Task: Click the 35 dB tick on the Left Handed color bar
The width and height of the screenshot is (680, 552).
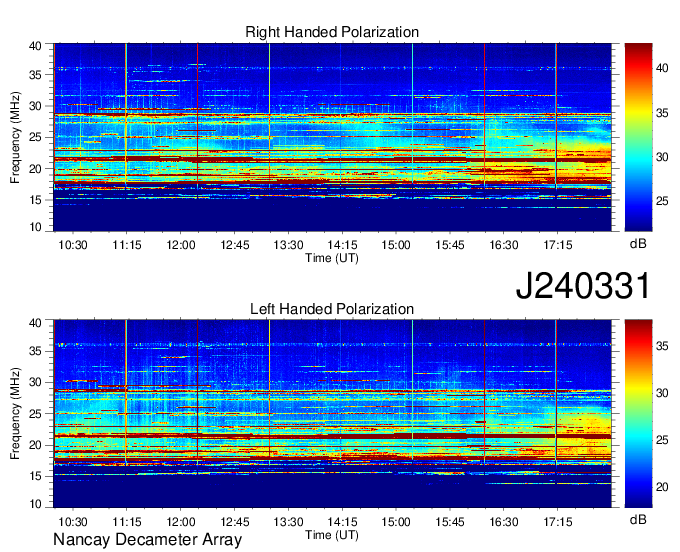Action: pos(662,346)
